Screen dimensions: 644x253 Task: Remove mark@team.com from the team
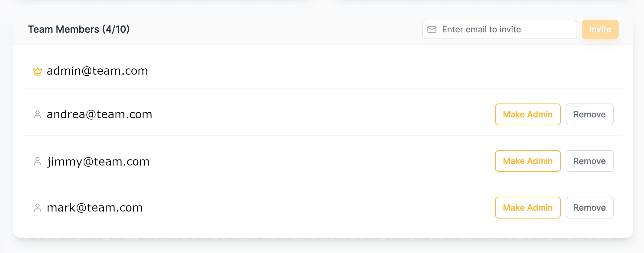(590, 208)
